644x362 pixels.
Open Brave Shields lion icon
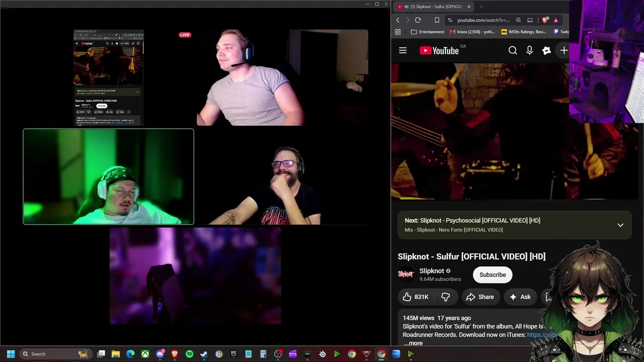[545, 20]
